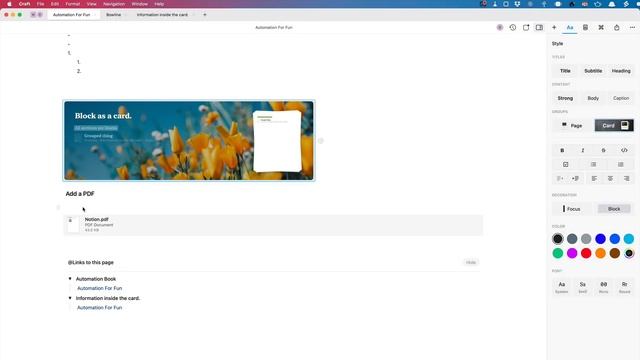
Task: Select the Round font option
Action: [x=624, y=287]
